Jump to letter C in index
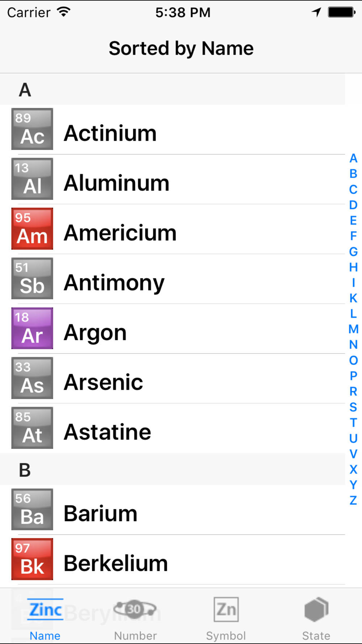 coord(353,189)
